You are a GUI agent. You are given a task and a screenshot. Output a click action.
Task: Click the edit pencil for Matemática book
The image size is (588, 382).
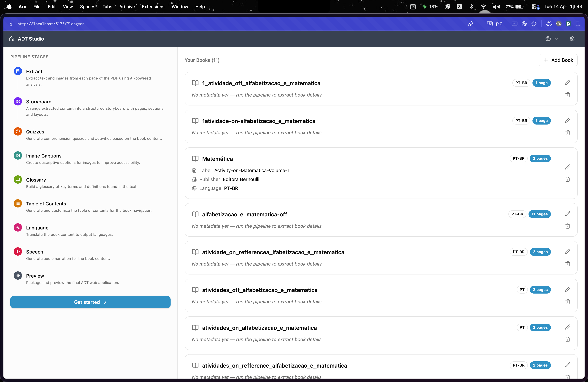point(568,167)
